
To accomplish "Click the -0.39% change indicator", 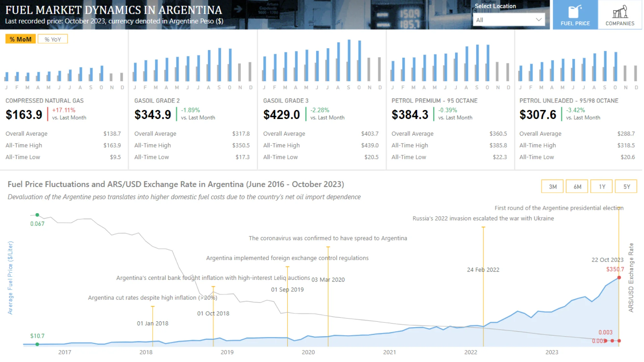I will click(447, 110).
